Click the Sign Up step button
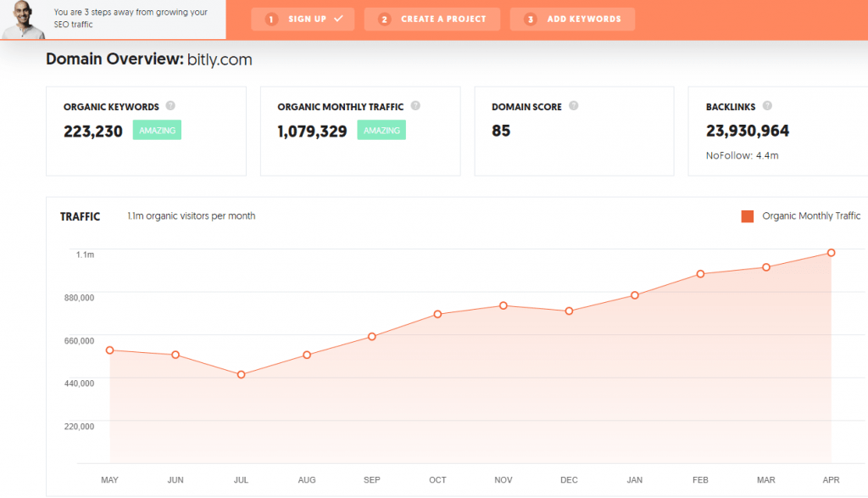Viewport: 868px width, 498px height. (x=303, y=19)
